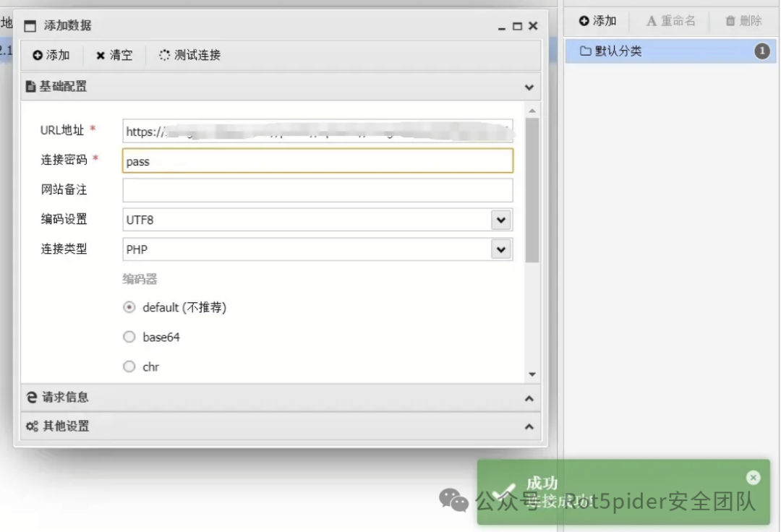Click the 基础配置 document icon
The width and height of the screenshot is (781, 532).
pos(30,87)
